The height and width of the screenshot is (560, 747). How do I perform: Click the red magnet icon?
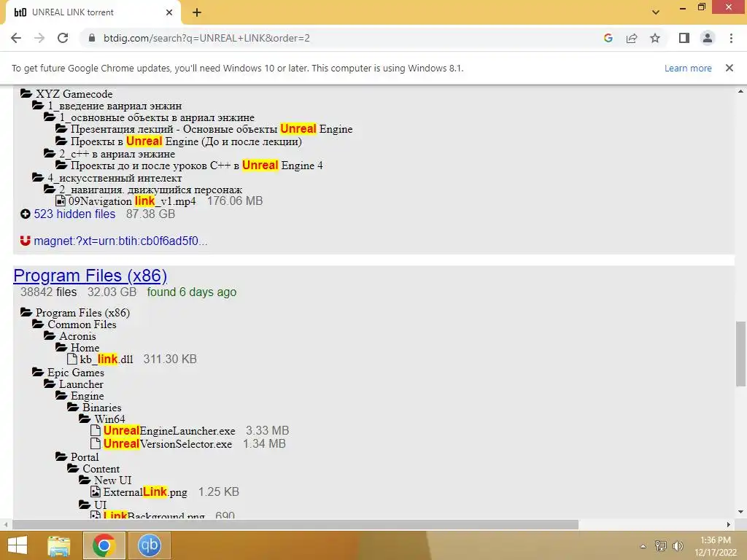pos(26,241)
